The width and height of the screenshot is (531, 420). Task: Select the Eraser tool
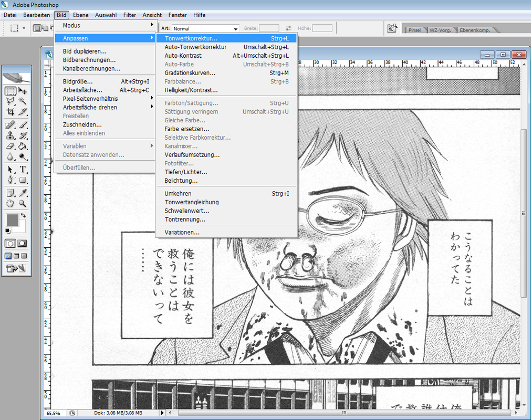(10, 146)
